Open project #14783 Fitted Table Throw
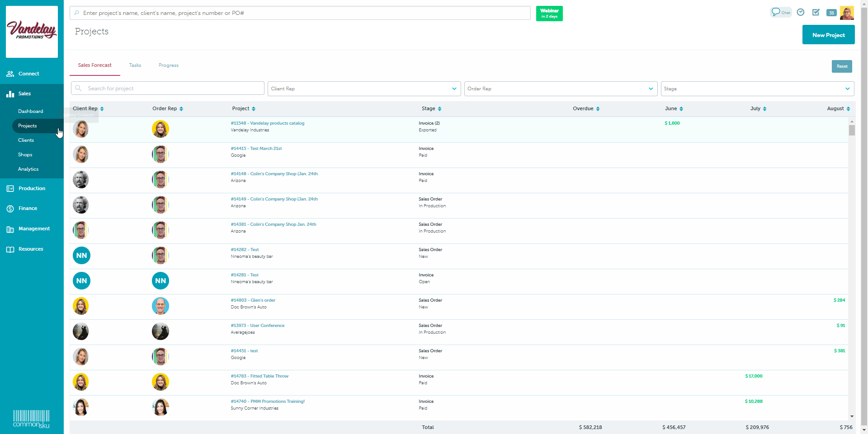The width and height of the screenshot is (868, 434). [259, 376]
